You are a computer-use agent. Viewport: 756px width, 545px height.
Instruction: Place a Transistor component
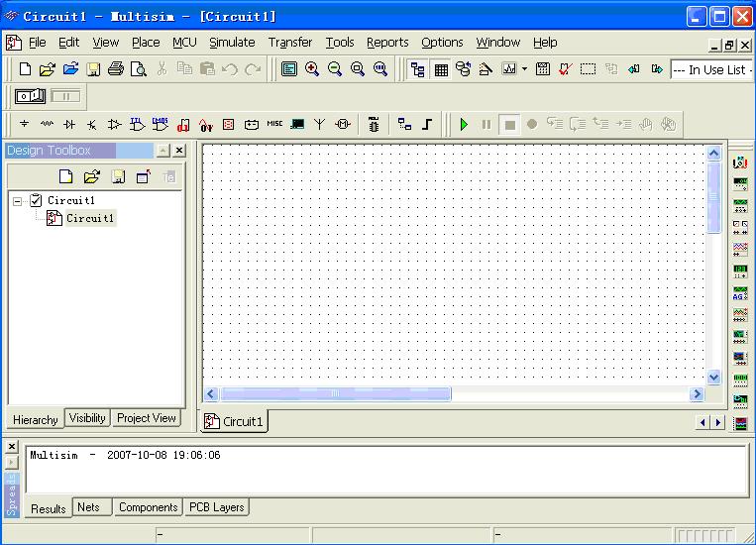pyautogui.click(x=91, y=125)
